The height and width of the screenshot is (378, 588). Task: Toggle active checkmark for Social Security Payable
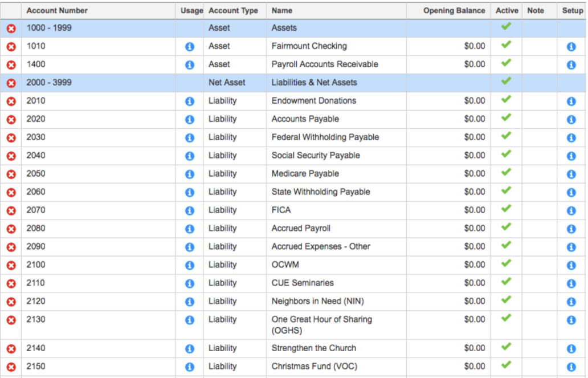pos(507,154)
